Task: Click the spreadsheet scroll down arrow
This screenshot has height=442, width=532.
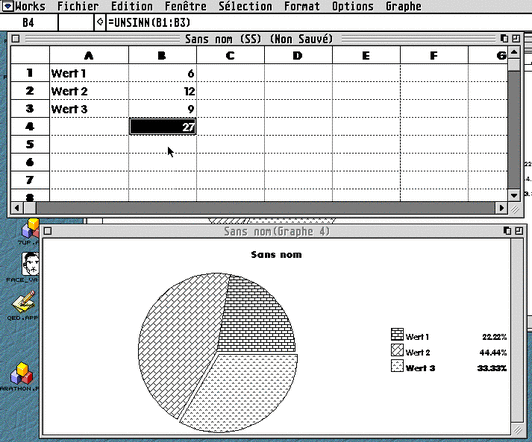Action: tap(514, 195)
